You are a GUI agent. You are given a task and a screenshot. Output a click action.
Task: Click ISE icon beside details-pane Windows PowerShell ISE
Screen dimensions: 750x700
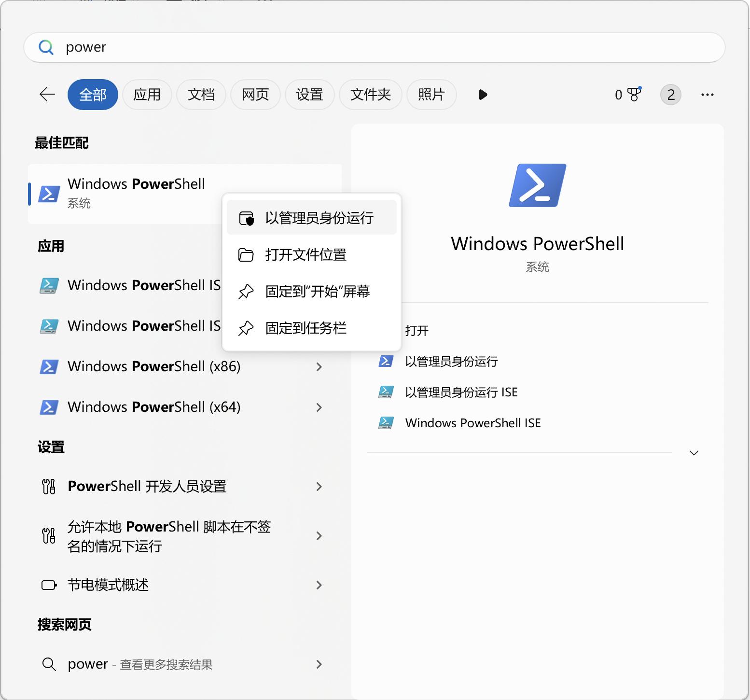click(386, 423)
